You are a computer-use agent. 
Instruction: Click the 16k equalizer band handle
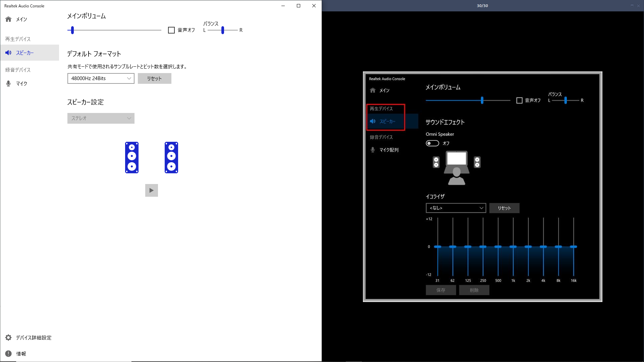click(573, 247)
